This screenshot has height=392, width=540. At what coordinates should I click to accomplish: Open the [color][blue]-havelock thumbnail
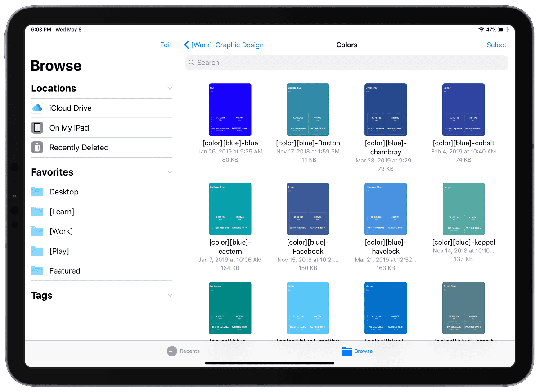pyautogui.click(x=386, y=209)
